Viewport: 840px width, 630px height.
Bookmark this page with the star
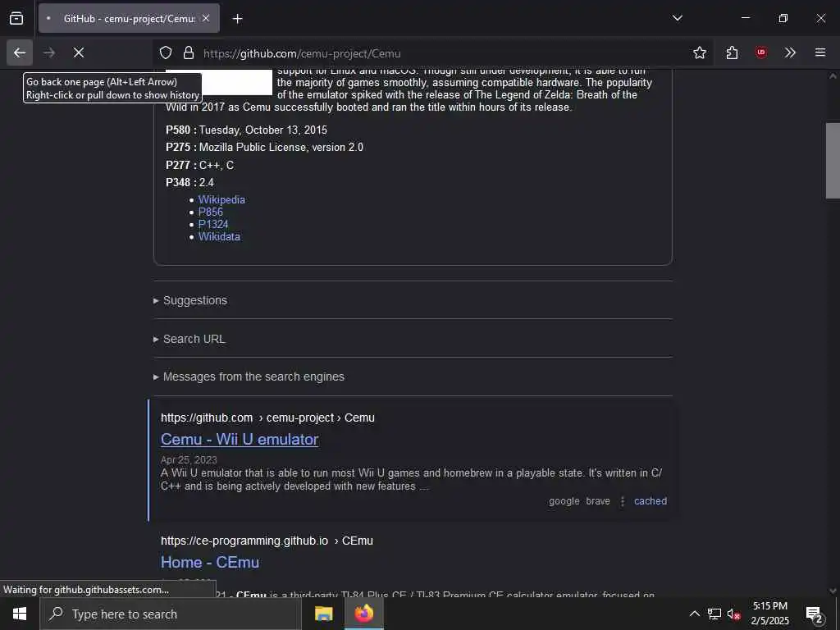tap(699, 52)
